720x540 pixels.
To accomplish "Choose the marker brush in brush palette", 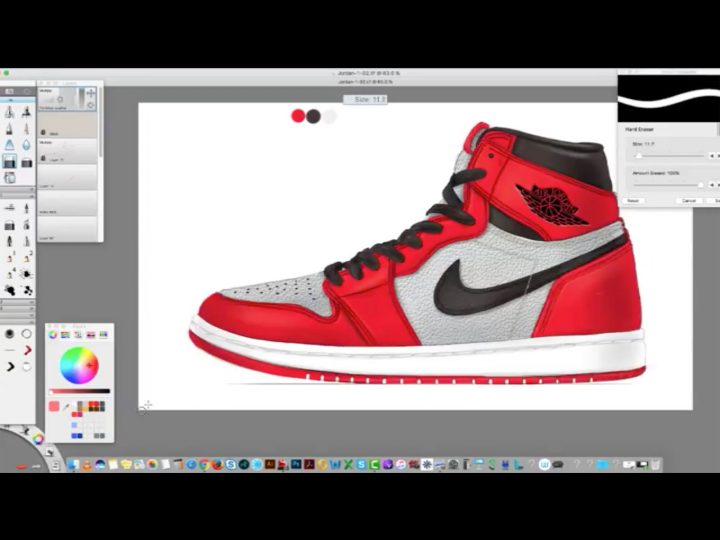I will [9, 129].
